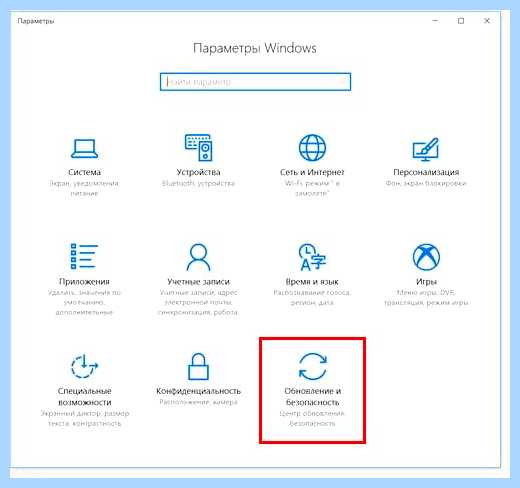520x488 pixels.
Task: Click the Учетные записи category title
Action: tap(198, 282)
